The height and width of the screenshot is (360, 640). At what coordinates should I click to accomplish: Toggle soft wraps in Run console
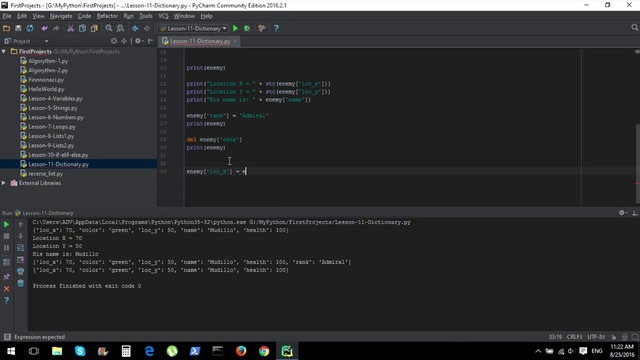click(x=20, y=248)
